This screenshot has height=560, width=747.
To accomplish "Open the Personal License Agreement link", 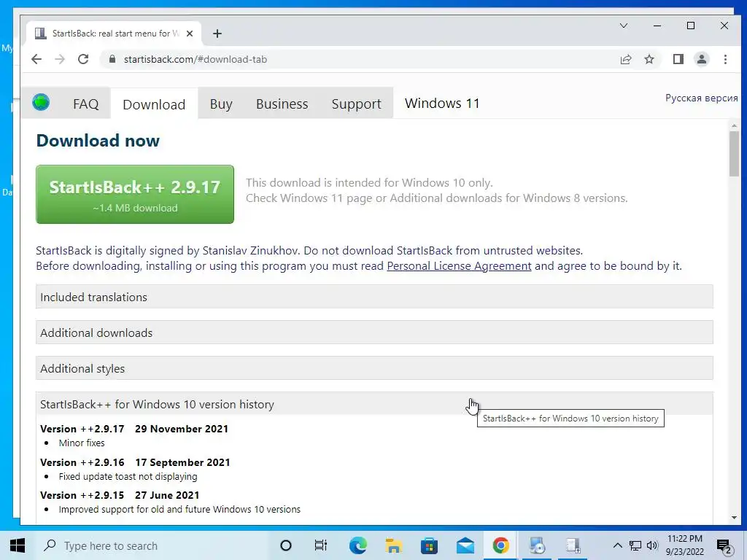I will pyautogui.click(x=459, y=265).
